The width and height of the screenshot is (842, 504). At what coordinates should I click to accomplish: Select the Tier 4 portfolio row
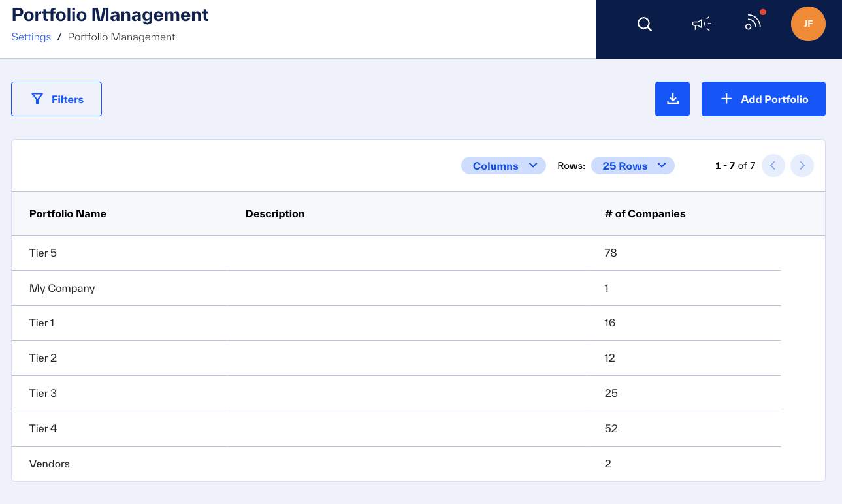(x=396, y=429)
